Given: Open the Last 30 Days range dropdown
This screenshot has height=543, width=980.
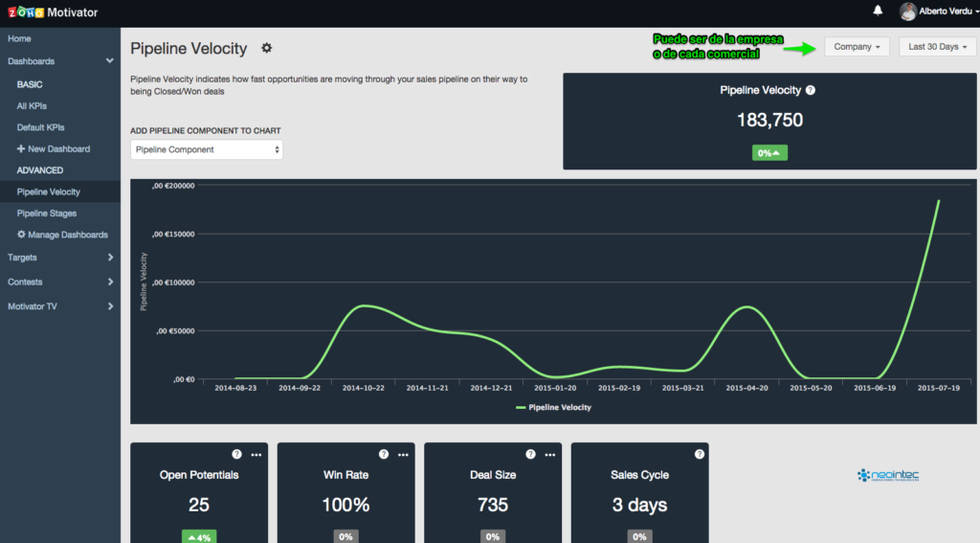Looking at the screenshot, I should click(937, 47).
